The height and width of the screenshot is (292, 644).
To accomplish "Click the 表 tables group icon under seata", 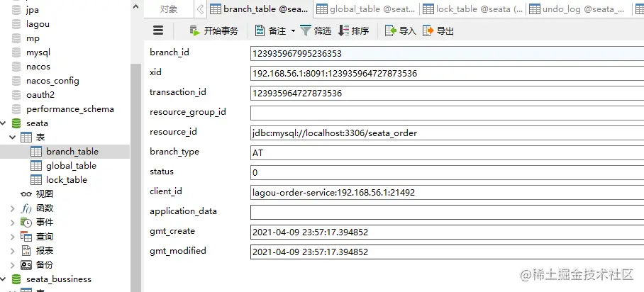I will coord(26,137).
